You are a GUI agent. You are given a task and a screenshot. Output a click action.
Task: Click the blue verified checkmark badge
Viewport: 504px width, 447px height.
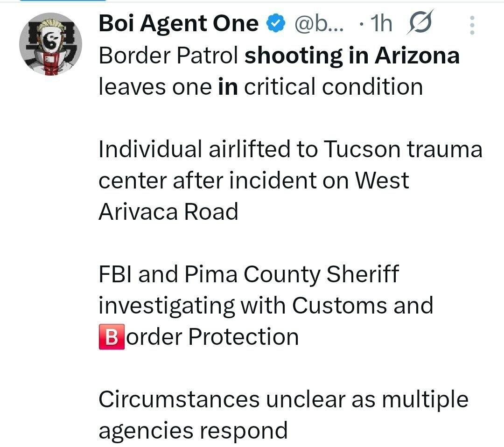click(276, 23)
